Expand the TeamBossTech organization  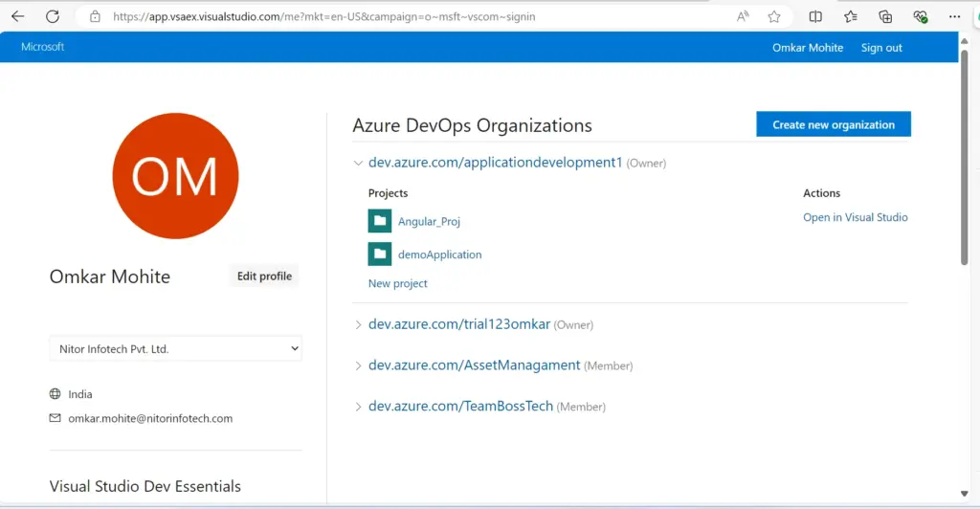(358, 407)
